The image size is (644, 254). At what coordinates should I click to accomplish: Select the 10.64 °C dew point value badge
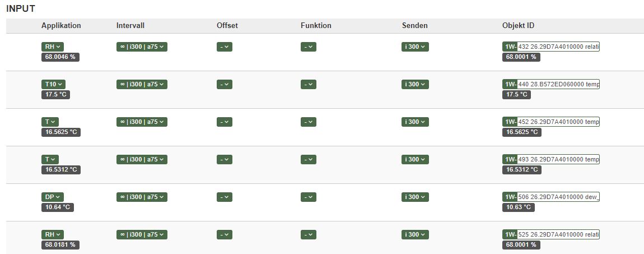click(x=58, y=207)
